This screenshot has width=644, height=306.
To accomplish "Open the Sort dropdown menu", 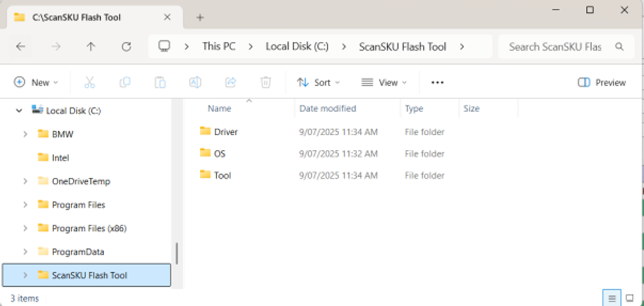I will click(x=319, y=83).
